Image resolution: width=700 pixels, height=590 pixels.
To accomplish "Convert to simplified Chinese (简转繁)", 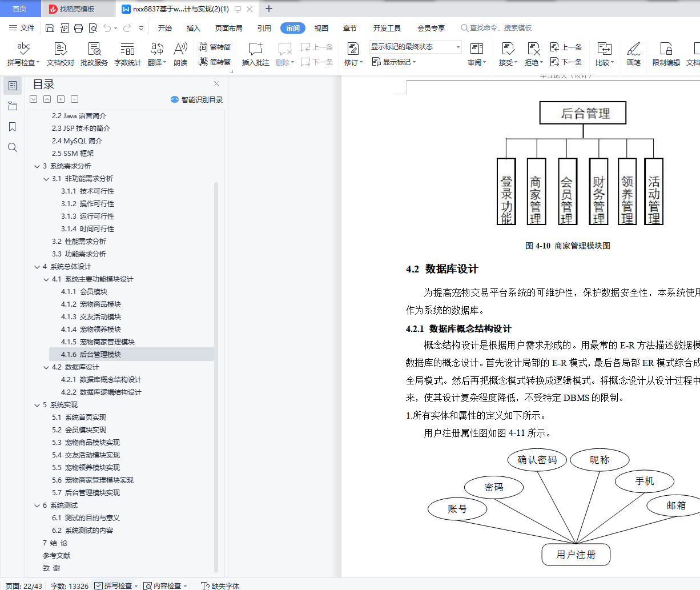I will point(215,62).
